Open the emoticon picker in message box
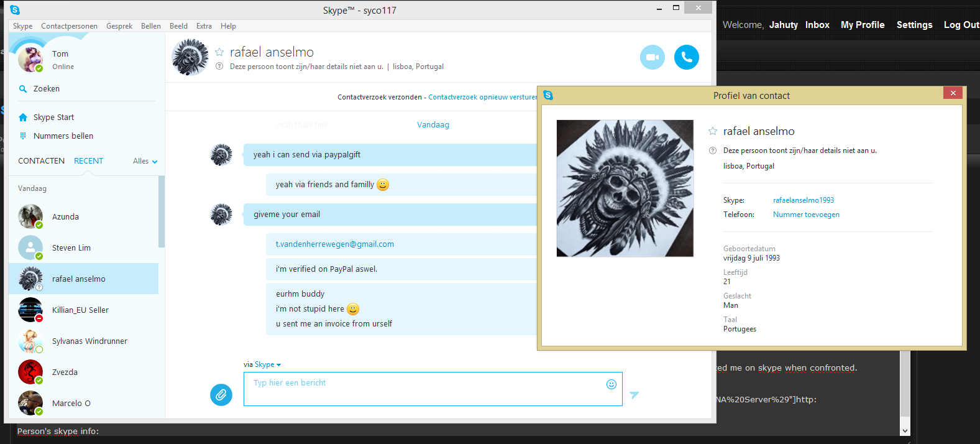Screen dimensions: 980x444 (611, 384)
